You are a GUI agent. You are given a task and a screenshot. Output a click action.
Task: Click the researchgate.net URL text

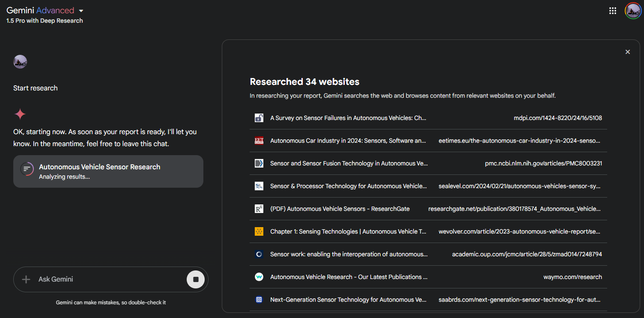[x=515, y=209]
